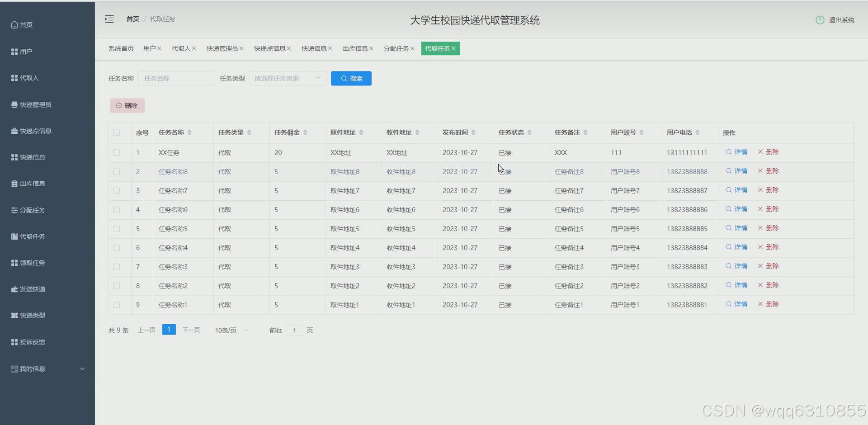Click the 搜索 search button
Viewport: 868px width, 425px height.
point(351,78)
